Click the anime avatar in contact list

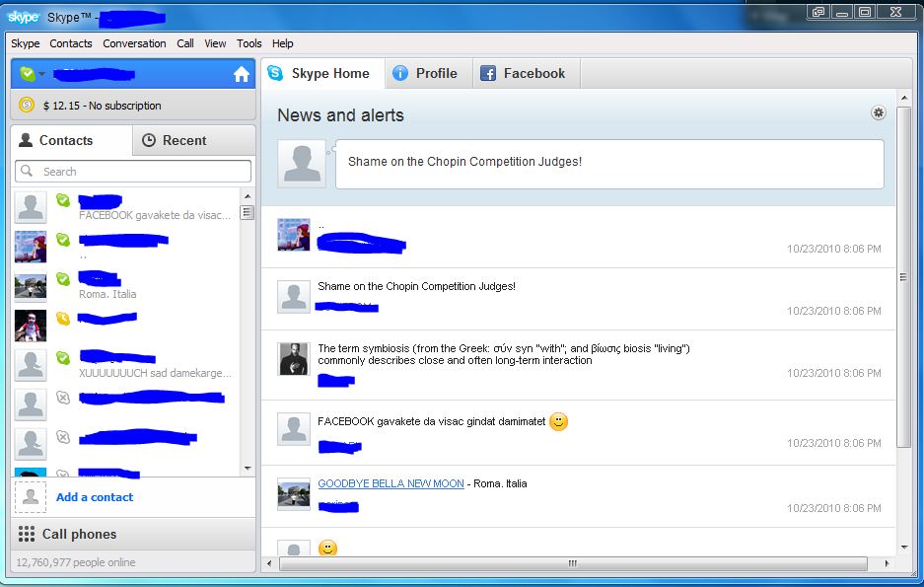tap(30, 247)
